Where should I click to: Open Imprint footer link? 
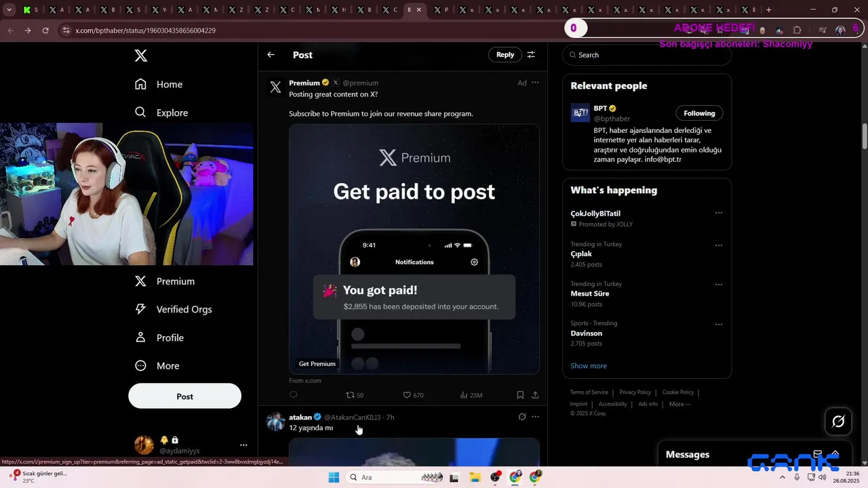(578, 404)
